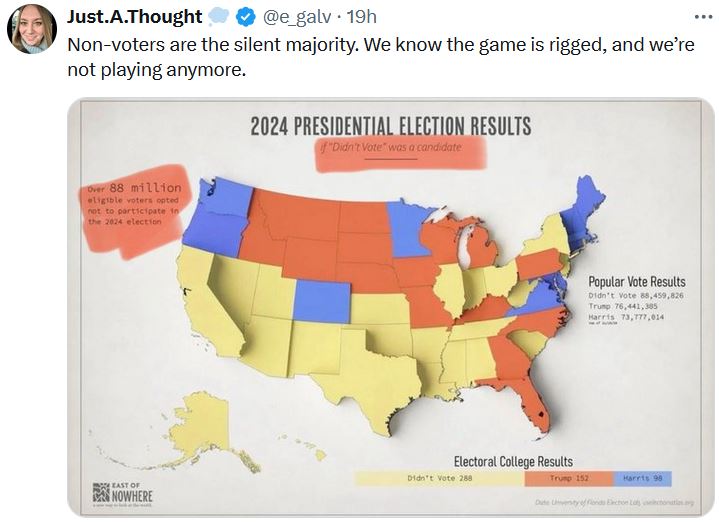Click the cloud emoji beside the display name
Image resolution: width=719 pixels, height=522 pixels.
(218, 18)
